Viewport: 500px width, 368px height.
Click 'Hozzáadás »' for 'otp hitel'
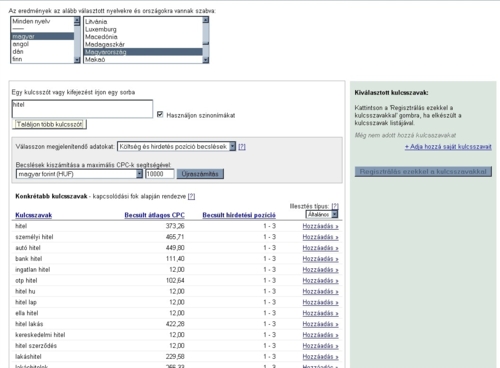coord(320,281)
